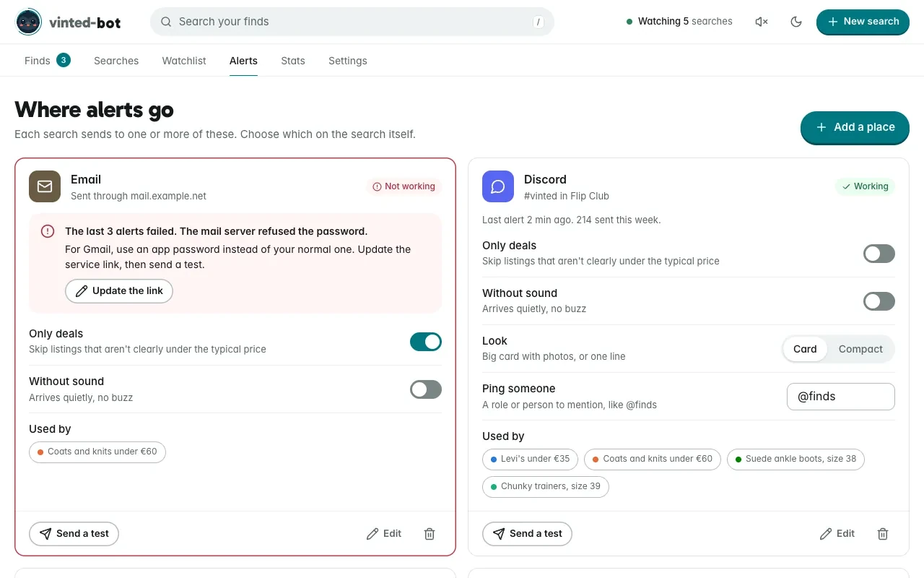Select the Compact look option

point(860,349)
